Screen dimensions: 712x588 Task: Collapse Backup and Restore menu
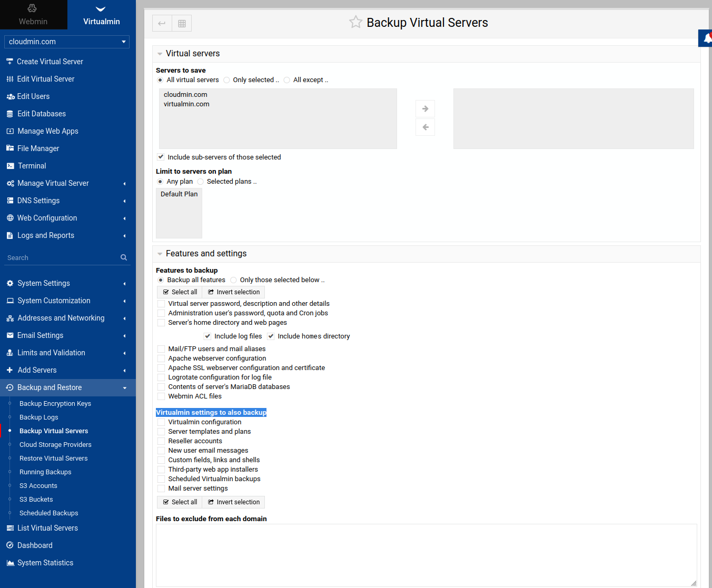pos(124,387)
